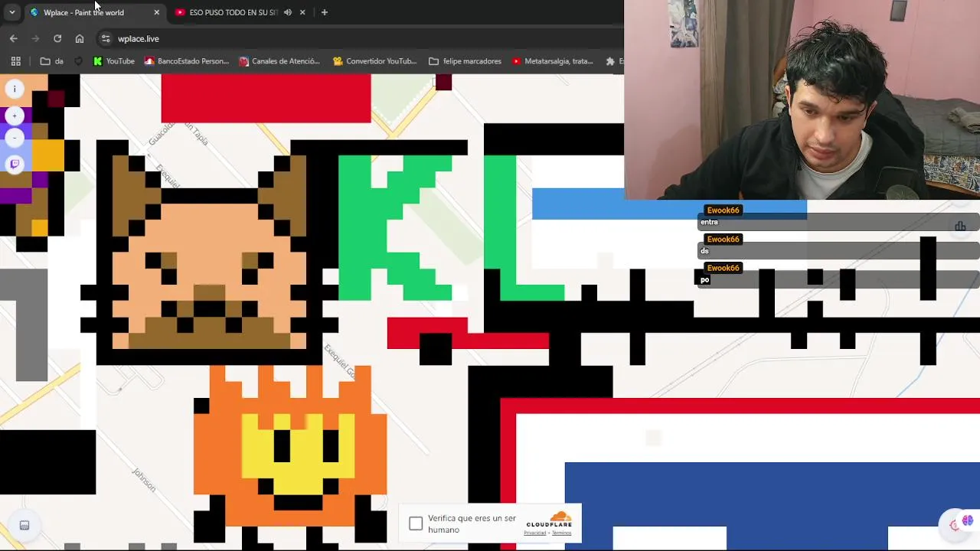Click the Cloudflare Términos link
The width and height of the screenshot is (980, 551).
[562, 533]
